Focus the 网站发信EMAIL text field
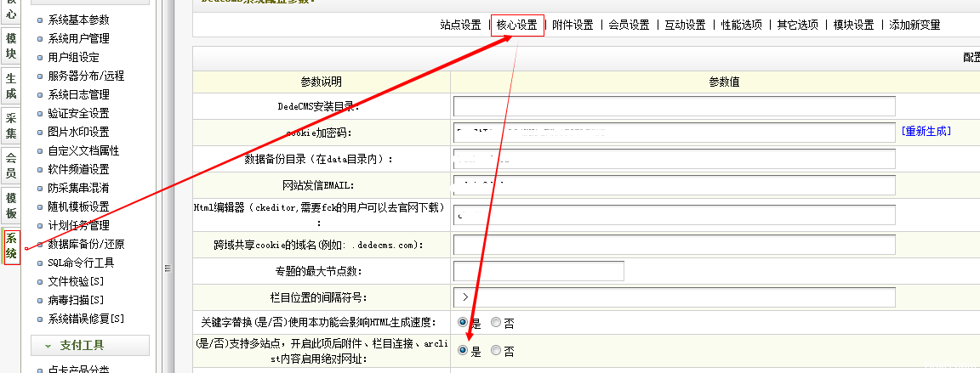Viewport: 980px width, 373px height. [x=674, y=185]
